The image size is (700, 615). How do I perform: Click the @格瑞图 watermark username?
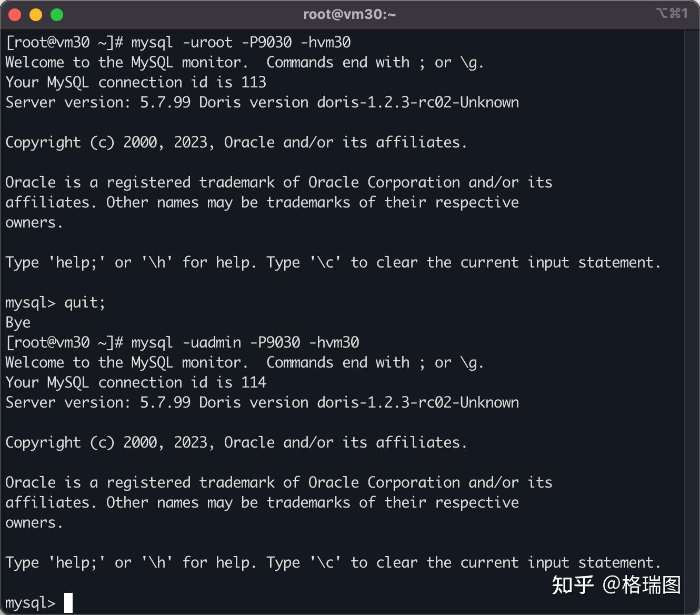(642, 584)
